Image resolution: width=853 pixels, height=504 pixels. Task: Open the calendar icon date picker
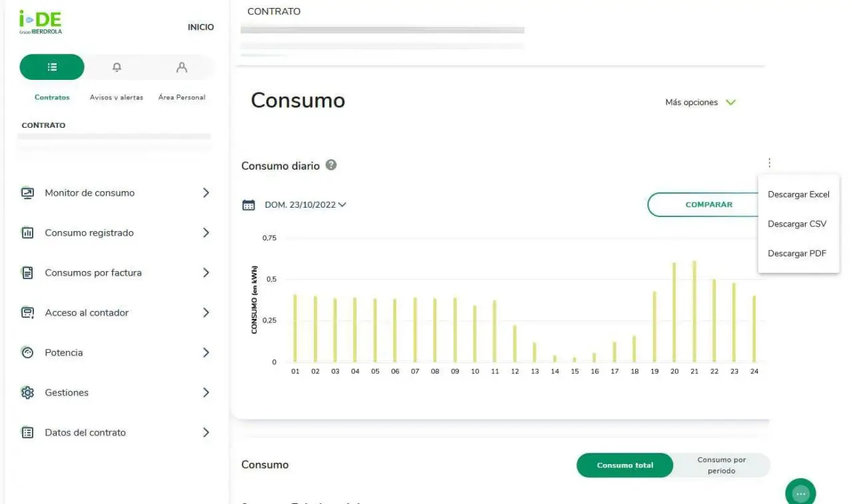pos(249,205)
